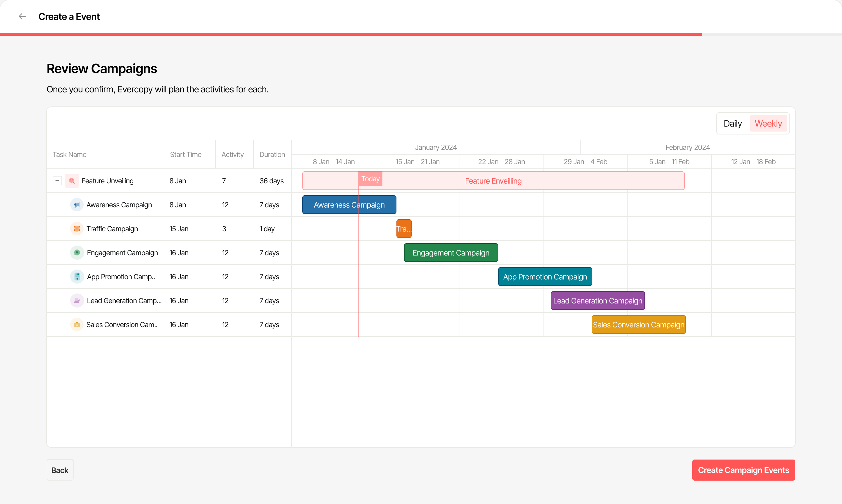Select the Lead Generation Campaign person icon

(77, 301)
